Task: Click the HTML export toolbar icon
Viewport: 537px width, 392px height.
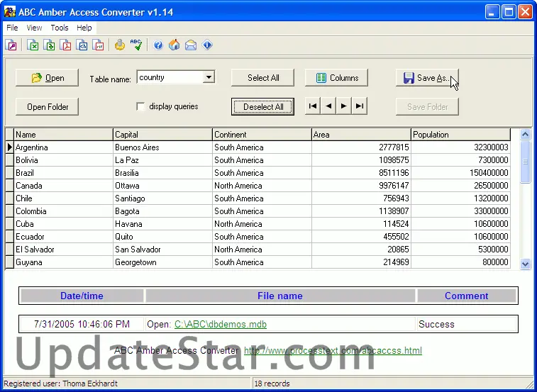Action: [82, 45]
